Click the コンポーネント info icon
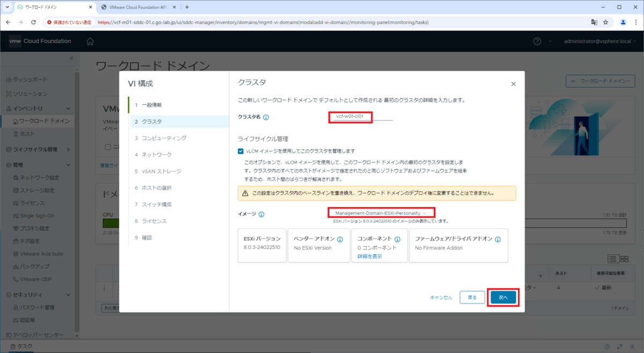644x353 pixels. [398, 239]
